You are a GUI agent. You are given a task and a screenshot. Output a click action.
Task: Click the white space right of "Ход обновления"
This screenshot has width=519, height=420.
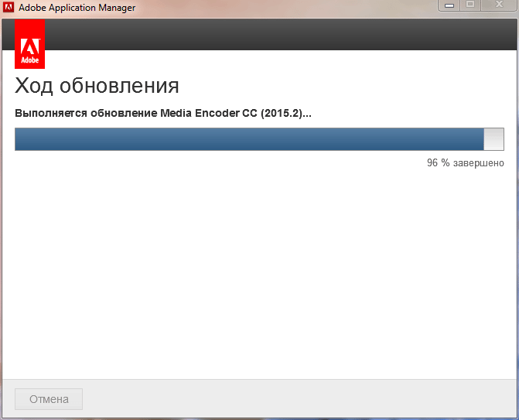click(x=348, y=85)
